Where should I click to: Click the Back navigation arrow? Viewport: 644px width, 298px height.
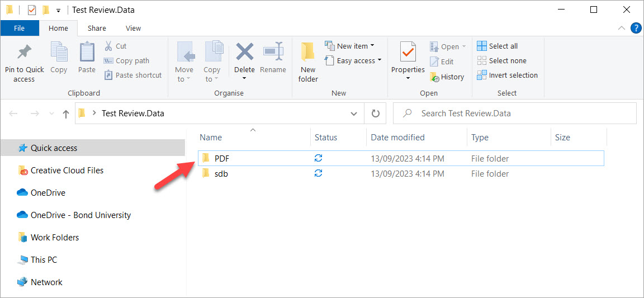coord(13,114)
